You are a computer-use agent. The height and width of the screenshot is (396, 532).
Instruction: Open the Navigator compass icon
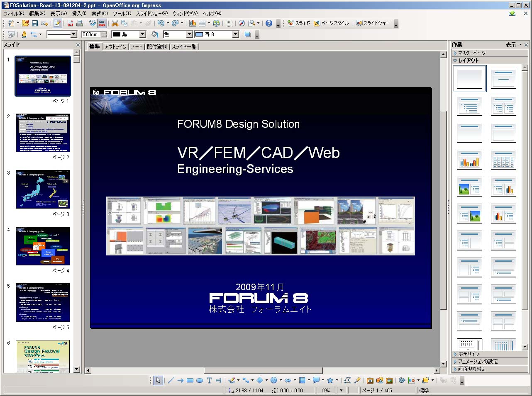point(242,23)
